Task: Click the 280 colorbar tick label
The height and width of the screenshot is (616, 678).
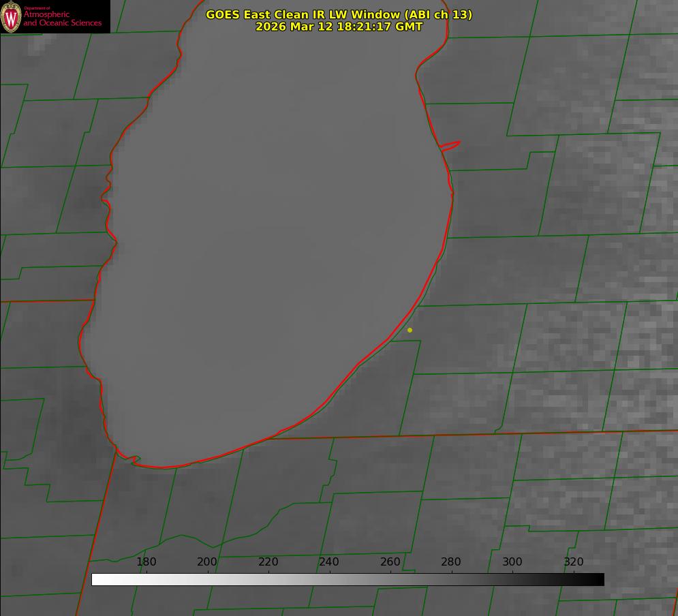Action: point(451,562)
